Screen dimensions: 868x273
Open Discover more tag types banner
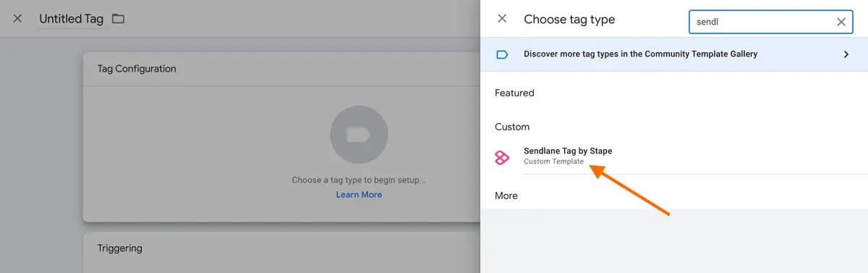coord(674,54)
